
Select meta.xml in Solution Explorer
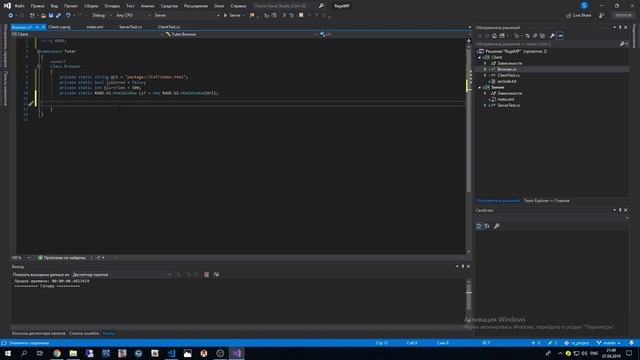(506, 99)
